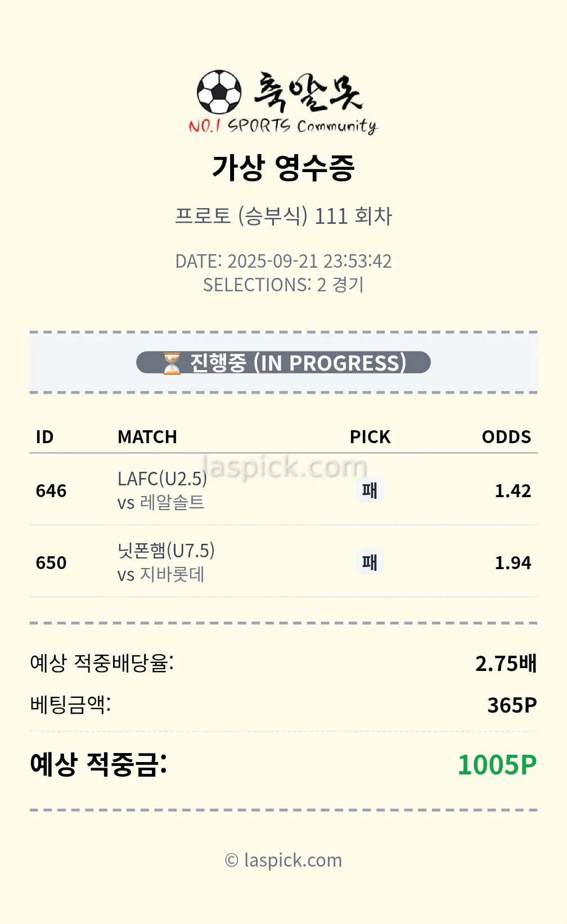The height and width of the screenshot is (924, 567).
Task: Click the 1.42 odds value
Action: pyautogui.click(x=512, y=491)
